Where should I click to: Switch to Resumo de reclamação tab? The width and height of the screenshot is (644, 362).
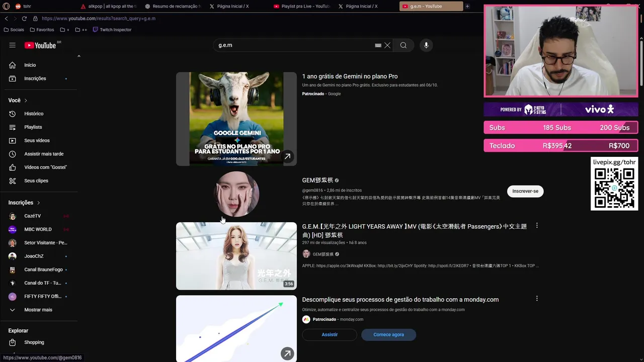[173, 6]
